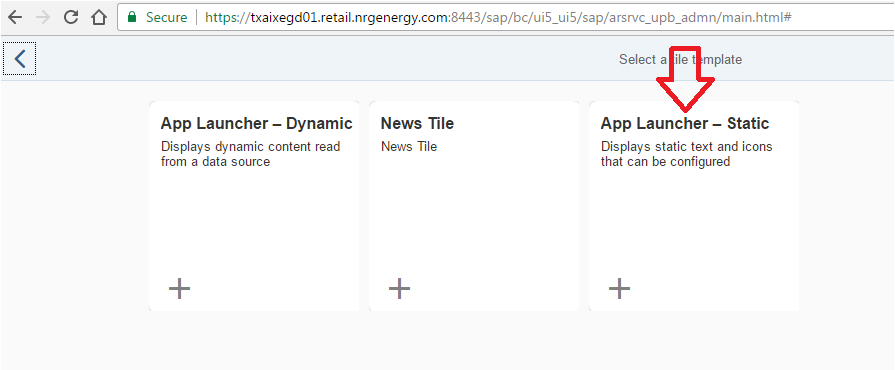This screenshot has width=895, height=370.
Task: Navigate back with SAP back chevron
Action: click(20, 58)
